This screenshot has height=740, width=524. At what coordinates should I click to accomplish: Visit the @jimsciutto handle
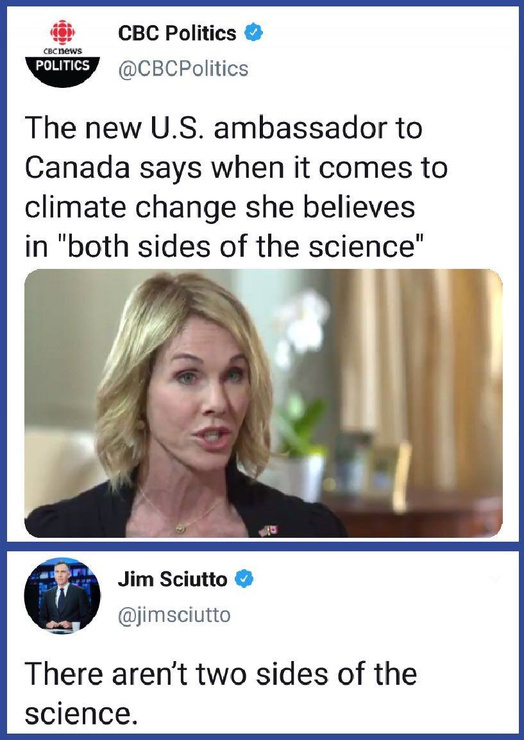pos(174,615)
